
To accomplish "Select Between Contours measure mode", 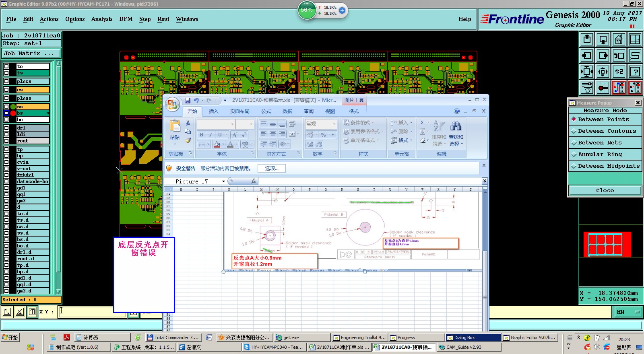I will (x=605, y=131).
